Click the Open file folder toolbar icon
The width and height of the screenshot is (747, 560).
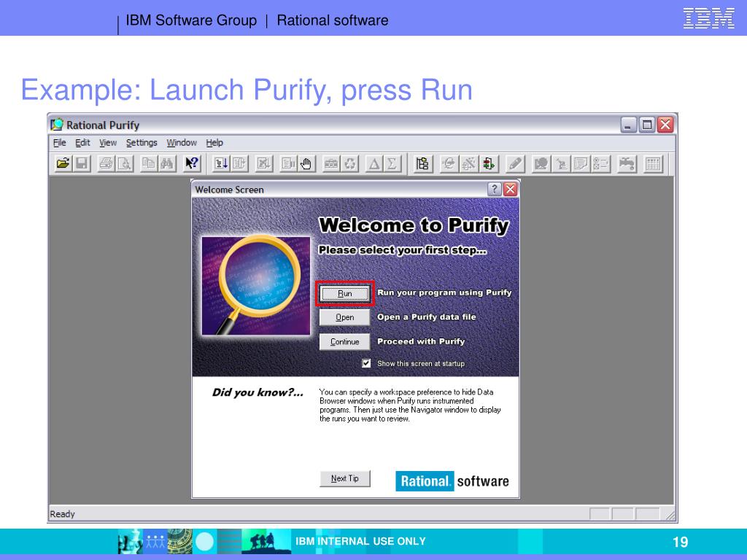(63, 164)
